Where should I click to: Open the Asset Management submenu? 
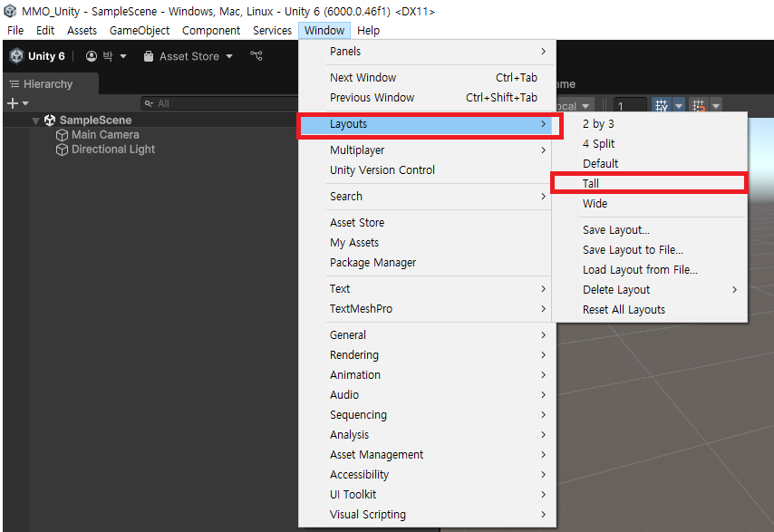coord(428,455)
